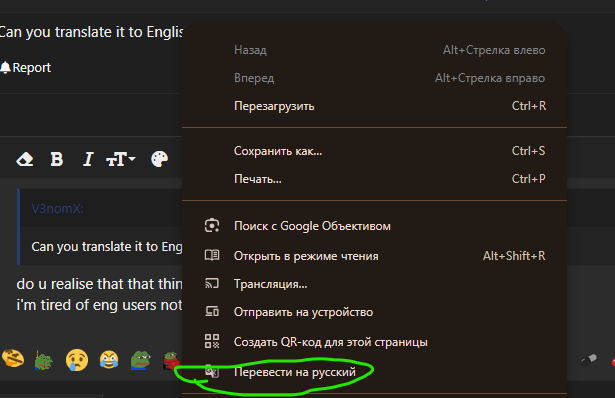Insert the Pepe with gun emoji

coord(44,360)
